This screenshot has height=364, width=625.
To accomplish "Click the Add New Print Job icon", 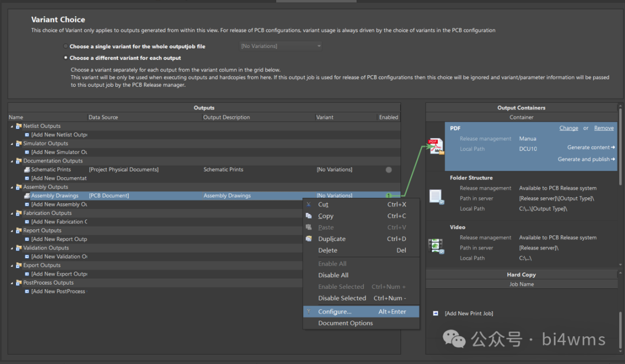I will click(x=436, y=313).
